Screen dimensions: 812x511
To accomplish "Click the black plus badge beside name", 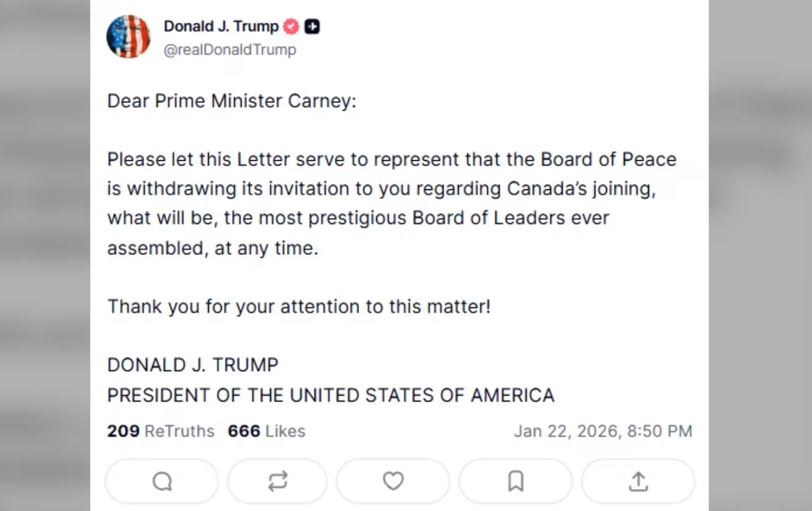I will [312, 27].
